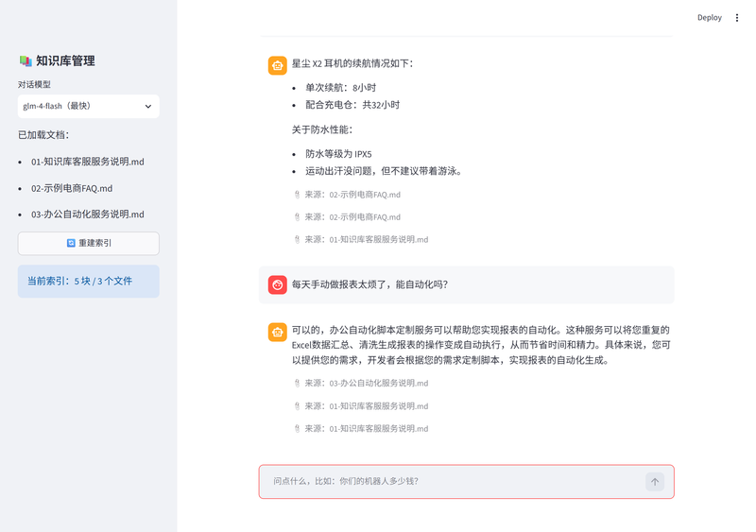Click the robot avatar of the 星尘 X2 answer
The width and height of the screenshot is (756, 532).
pos(277,65)
